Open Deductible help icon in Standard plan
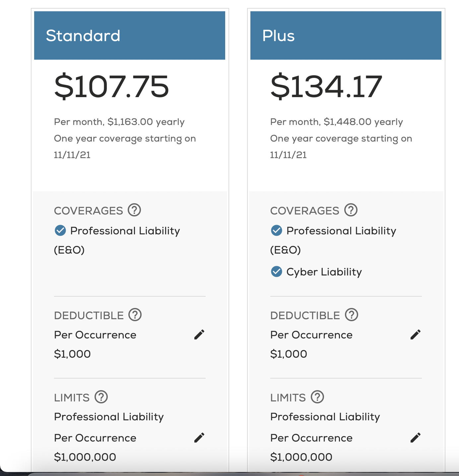Image resolution: width=459 pixels, height=476 pixels. pyautogui.click(x=135, y=315)
